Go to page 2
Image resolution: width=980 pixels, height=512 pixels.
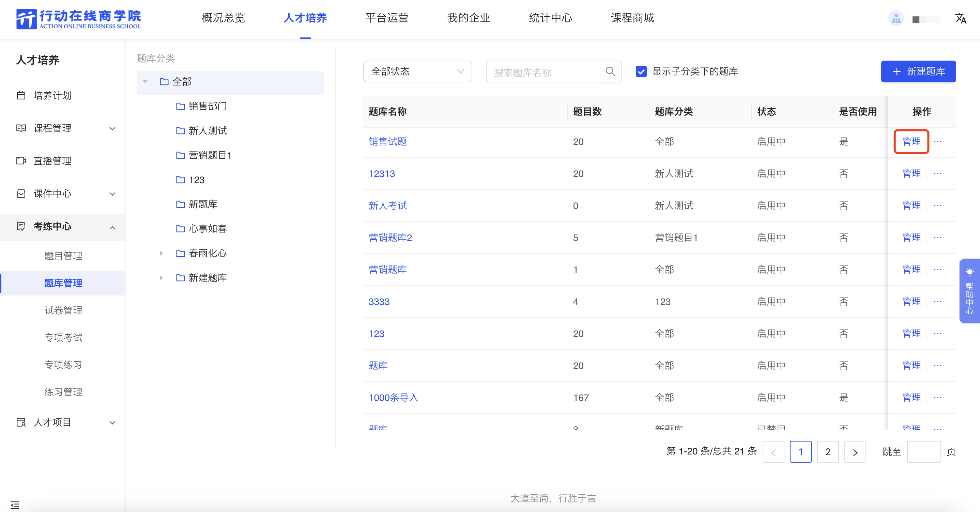click(828, 452)
